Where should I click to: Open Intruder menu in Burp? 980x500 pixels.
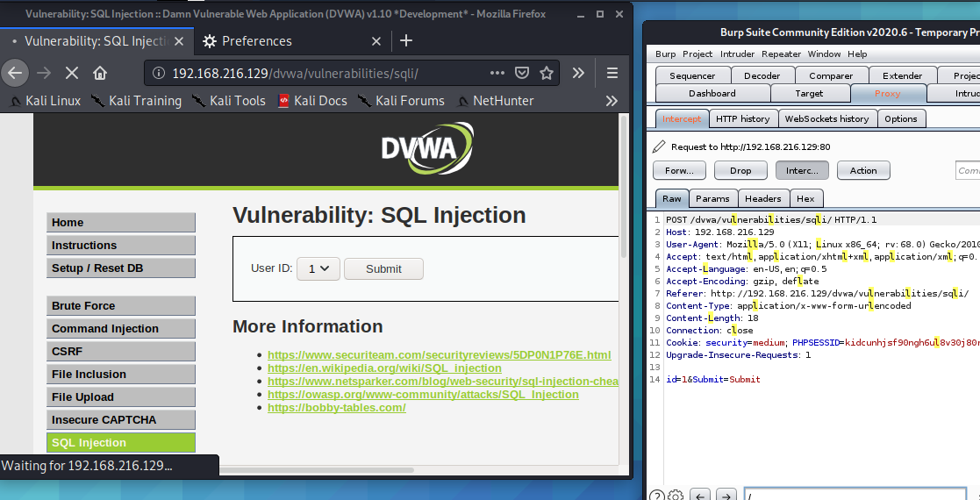pyautogui.click(x=738, y=54)
